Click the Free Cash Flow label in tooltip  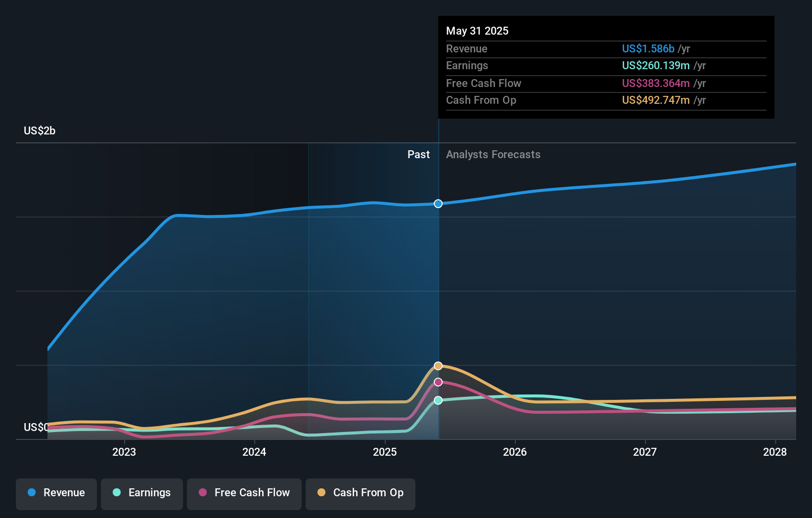[x=484, y=83]
